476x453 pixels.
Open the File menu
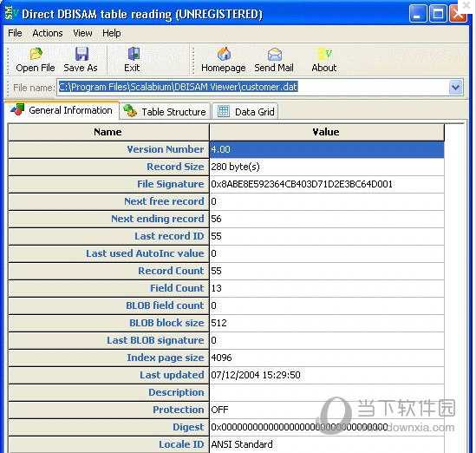click(15, 33)
